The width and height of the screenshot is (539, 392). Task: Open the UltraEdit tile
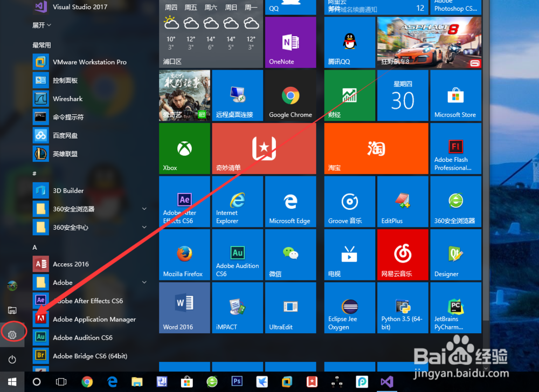(x=291, y=308)
